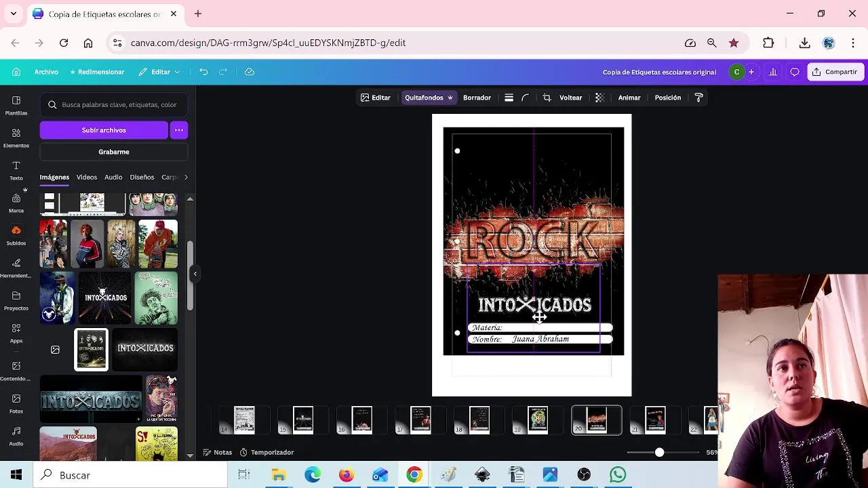
Task: Open line weight options in toolbar
Action: 509,98
